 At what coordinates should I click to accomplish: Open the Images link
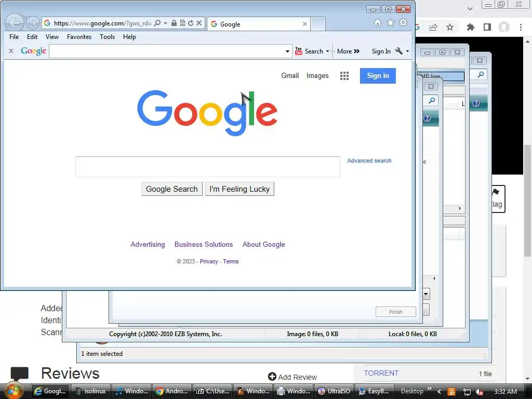(317, 76)
